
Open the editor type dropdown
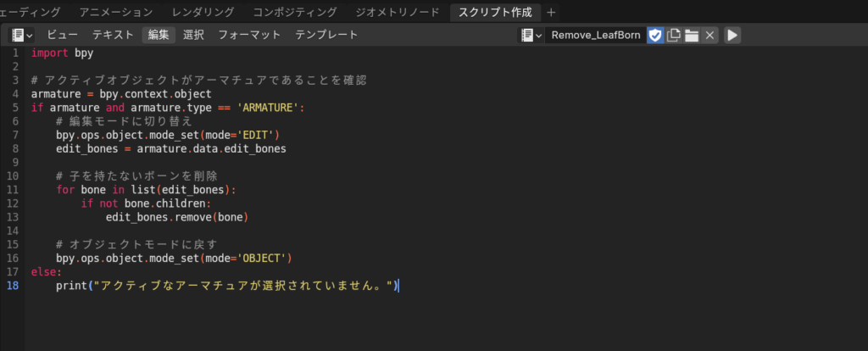[22, 36]
